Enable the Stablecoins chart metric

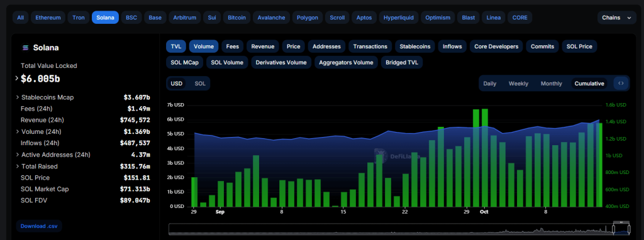(x=415, y=46)
